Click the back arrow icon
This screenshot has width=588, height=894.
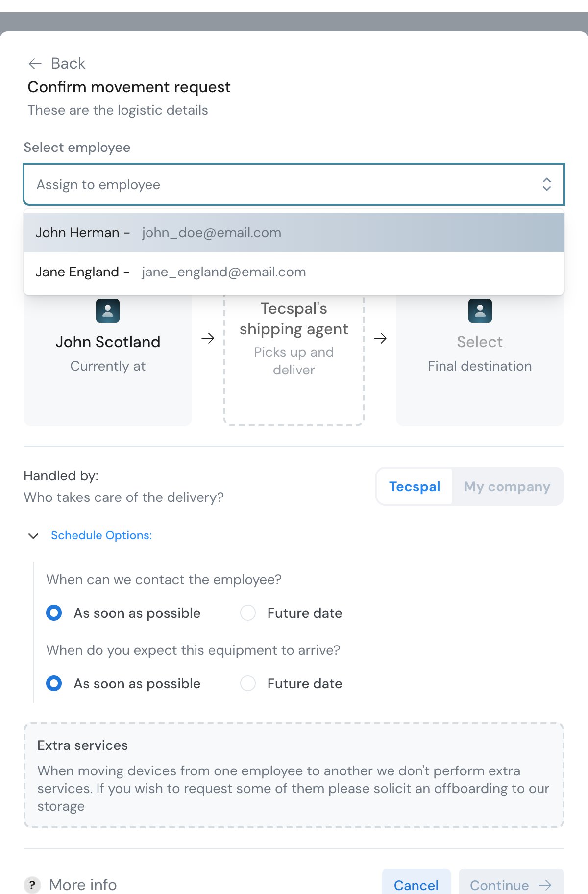(x=35, y=64)
